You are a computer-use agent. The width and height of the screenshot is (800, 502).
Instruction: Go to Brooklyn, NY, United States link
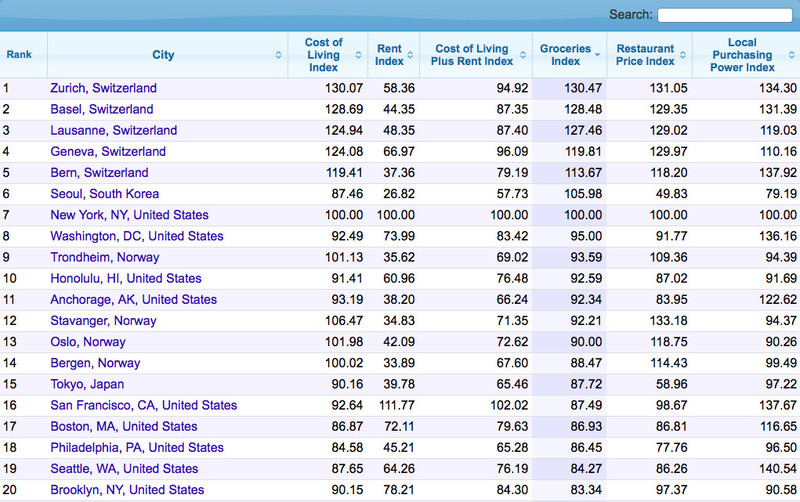click(127, 490)
